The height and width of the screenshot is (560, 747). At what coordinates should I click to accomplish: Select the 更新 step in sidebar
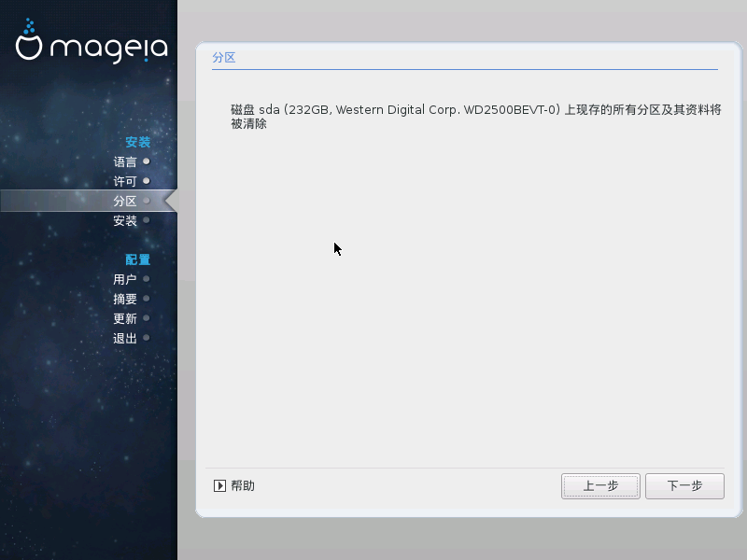[125, 318]
